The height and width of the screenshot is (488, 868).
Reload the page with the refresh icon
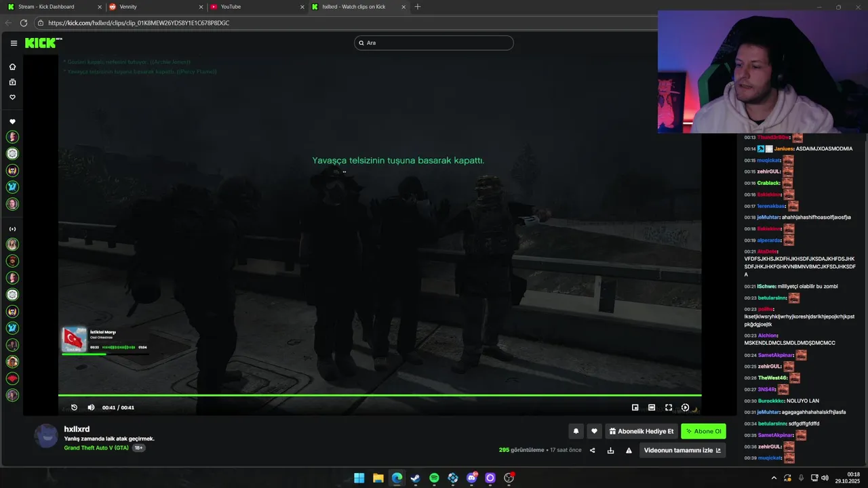click(24, 22)
